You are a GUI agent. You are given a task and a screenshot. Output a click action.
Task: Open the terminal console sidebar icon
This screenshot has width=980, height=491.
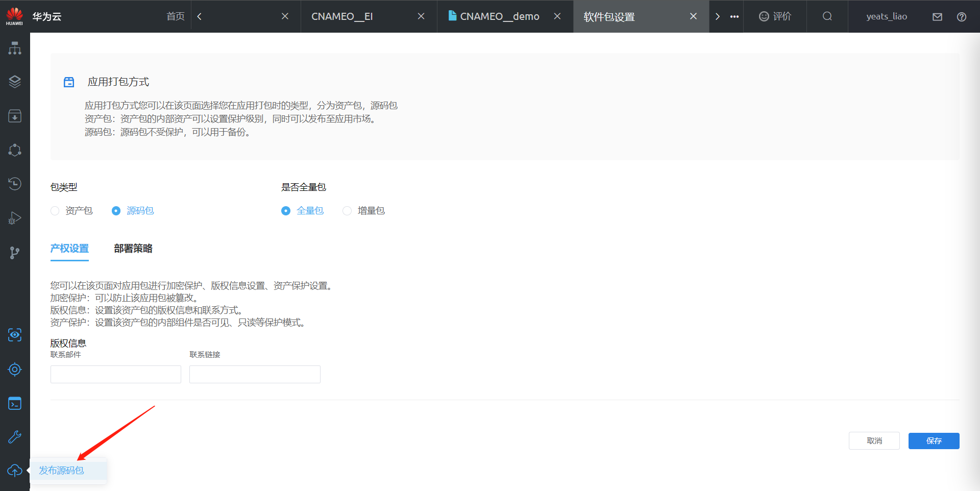15,403
